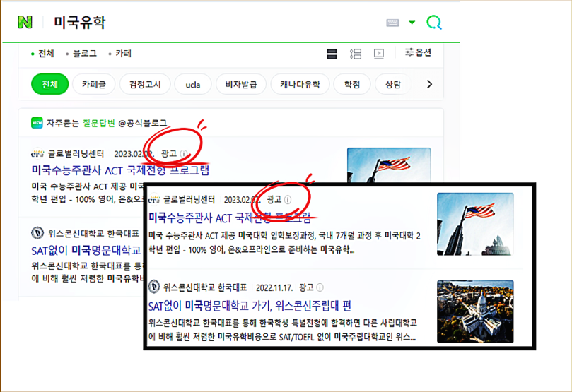Select the 캐나다유학 keyword chip

click(300, 84)
